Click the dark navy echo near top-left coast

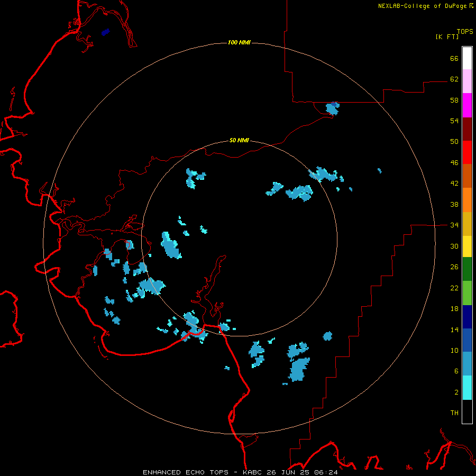105,32
